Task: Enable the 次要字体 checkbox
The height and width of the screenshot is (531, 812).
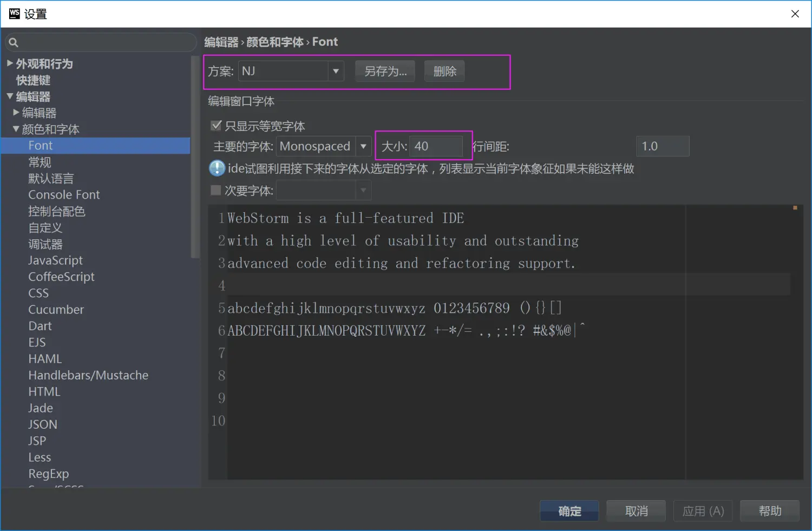Action: click(216, 190)
